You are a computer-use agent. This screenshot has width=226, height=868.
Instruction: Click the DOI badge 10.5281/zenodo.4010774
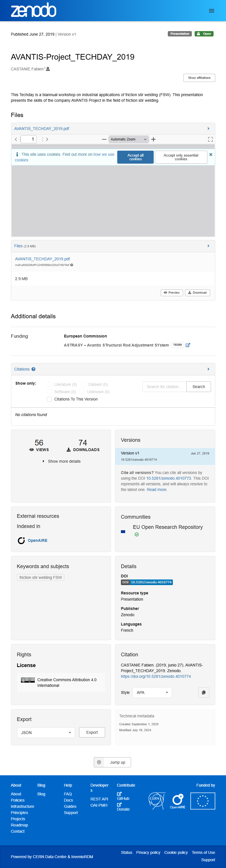(x=147, y=582)
